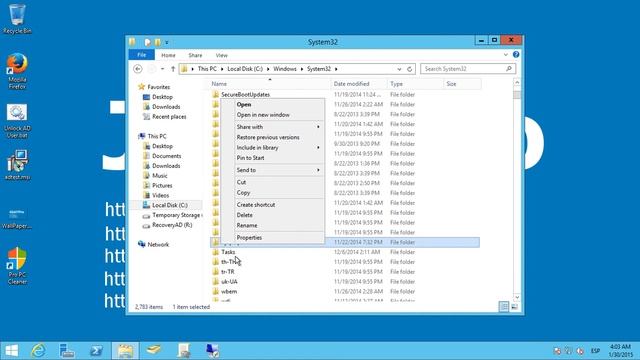The image size is (640, 360).
Task: Expand the Send to submenu
Action: click(273, 170)
